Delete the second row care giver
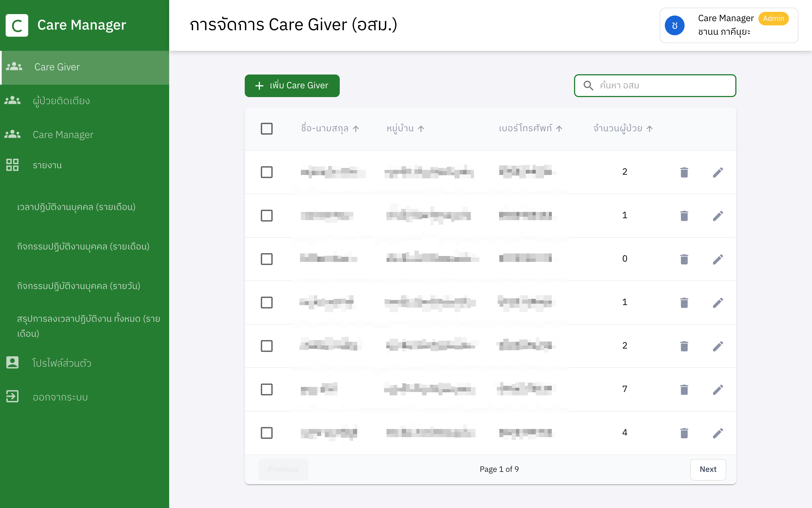 point(684,215)
